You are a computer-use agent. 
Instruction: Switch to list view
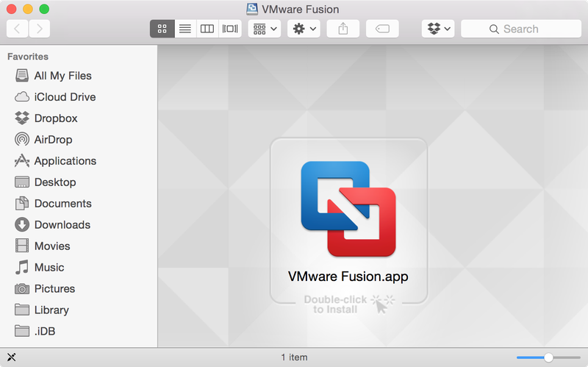pyautogui.click(x=185, y=29)
